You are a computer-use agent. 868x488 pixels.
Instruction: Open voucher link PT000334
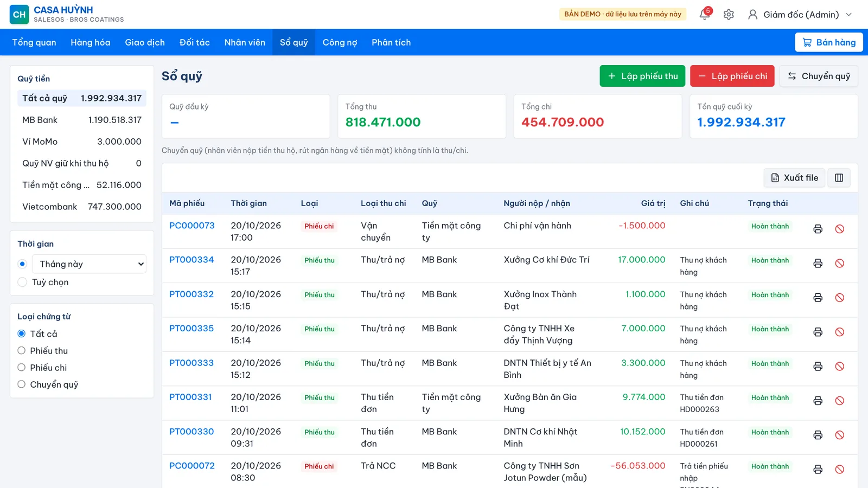point(192,260)
